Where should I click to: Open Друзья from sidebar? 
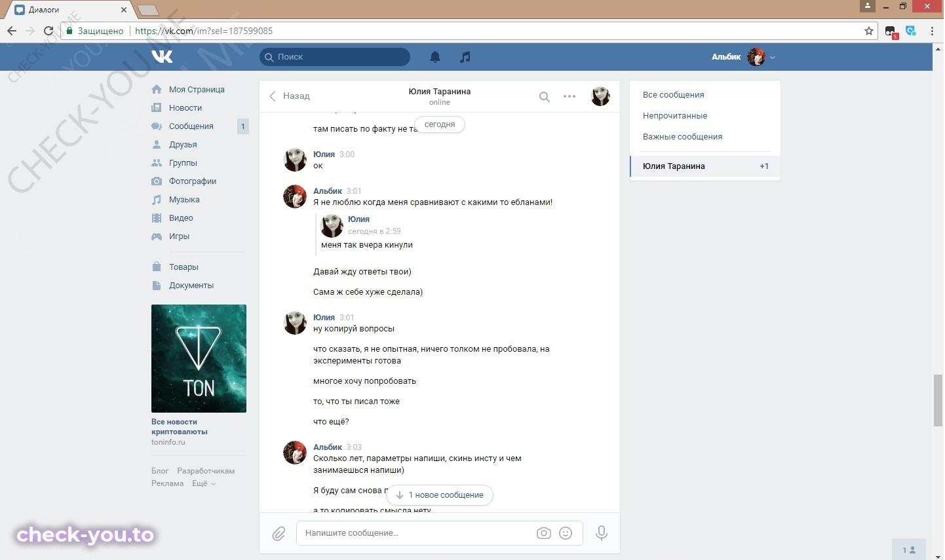[183, 145]
